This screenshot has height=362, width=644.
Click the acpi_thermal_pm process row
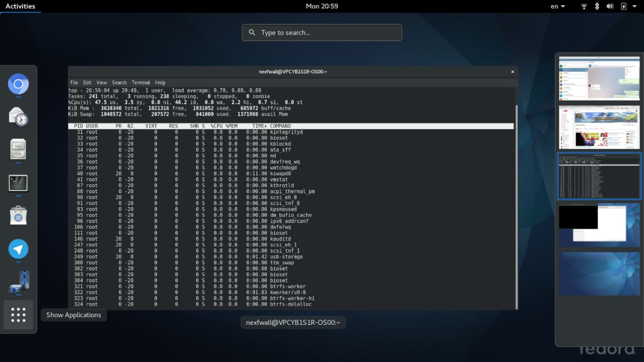tap(291, 191)
